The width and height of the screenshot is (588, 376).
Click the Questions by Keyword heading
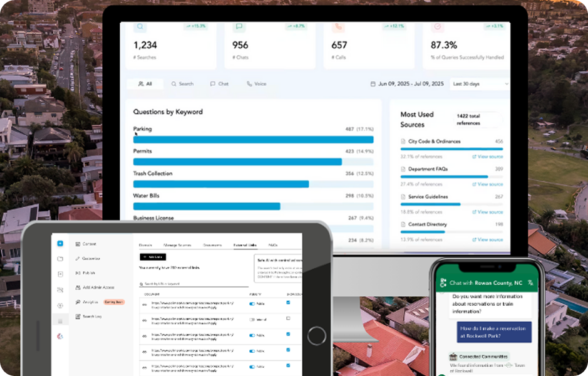coord(168,112)
